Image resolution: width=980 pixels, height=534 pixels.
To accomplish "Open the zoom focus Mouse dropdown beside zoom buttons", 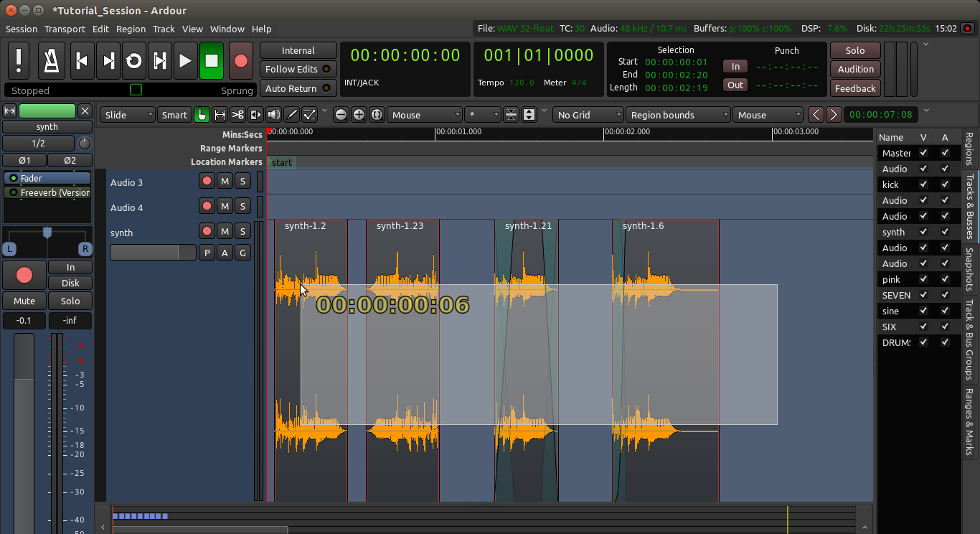I will click(425, 115).
